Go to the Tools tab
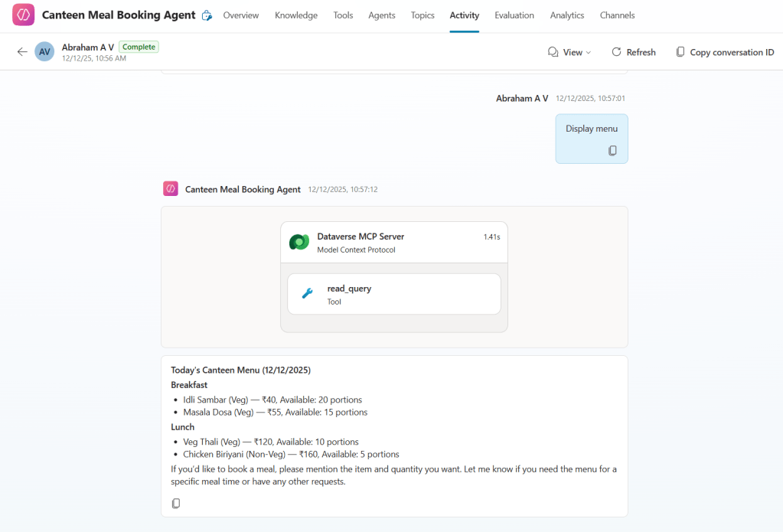 pos(343,15)
